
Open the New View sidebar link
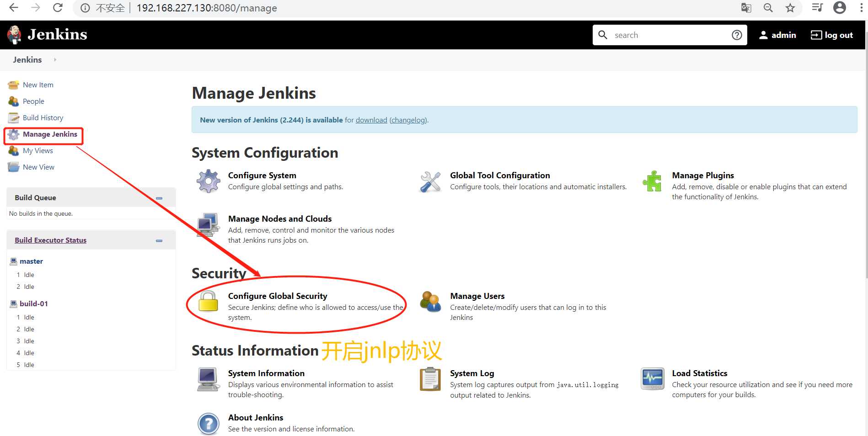(x=38, y=167)
